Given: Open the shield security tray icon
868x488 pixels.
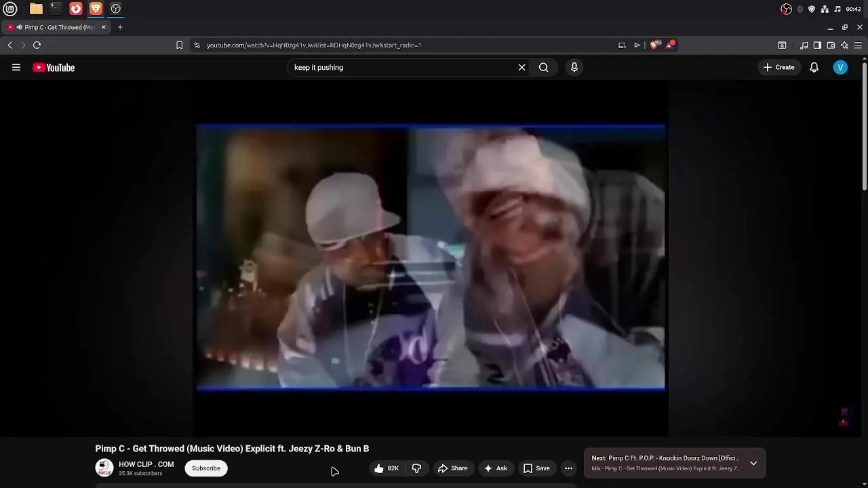Looking at the screenshot, I should point(812,9).
